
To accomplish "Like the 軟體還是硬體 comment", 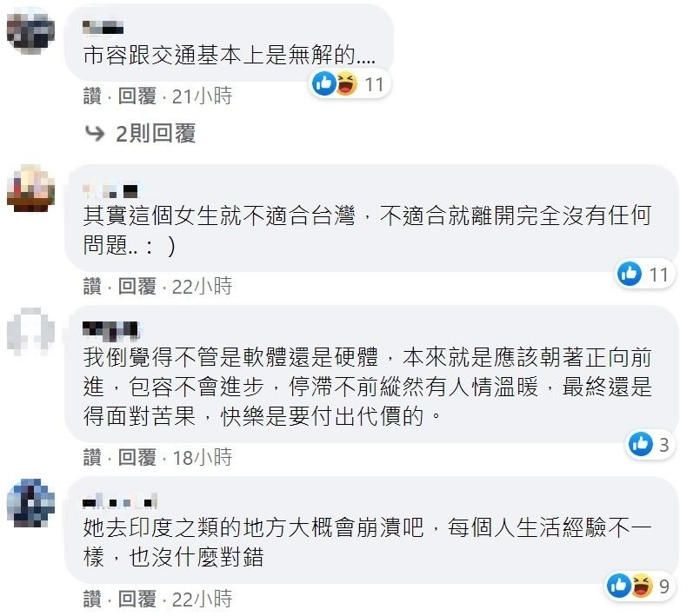I will click(92, 457).
